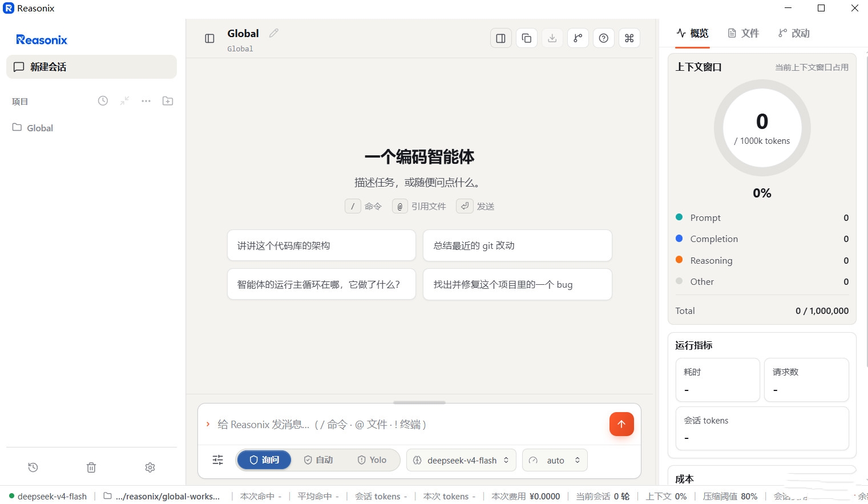
Task: Send message with the orange arrow button
Action: coord(621,424)
